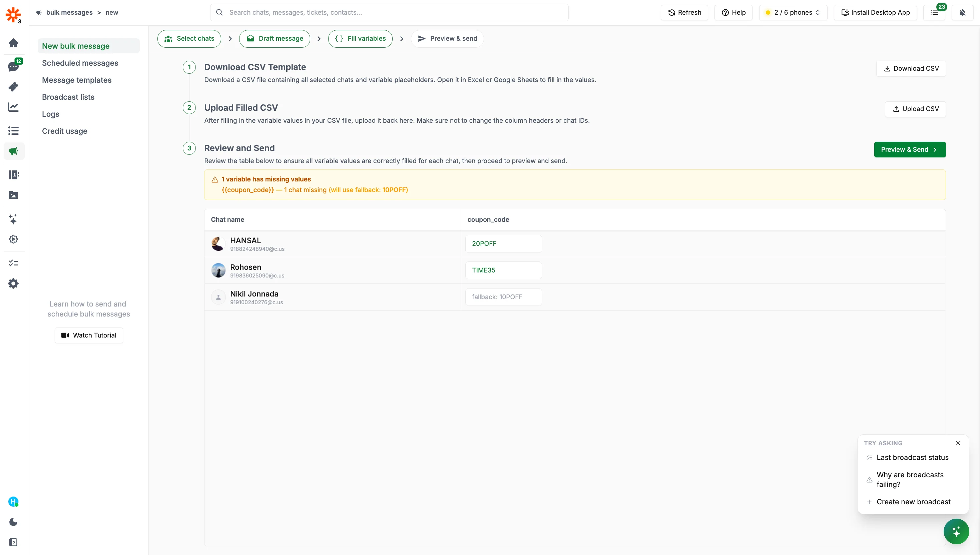Viewport: 980px width, 555px height.
Task: Select New bulk message menu item
Action: tap(88, 46)
